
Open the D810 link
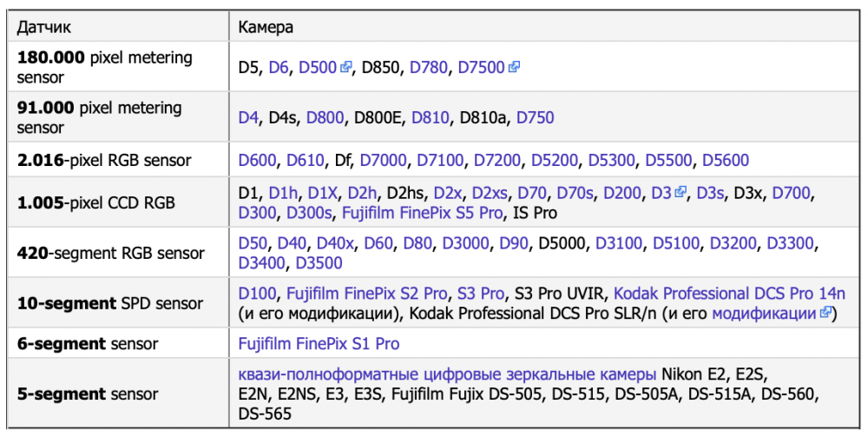431,117
